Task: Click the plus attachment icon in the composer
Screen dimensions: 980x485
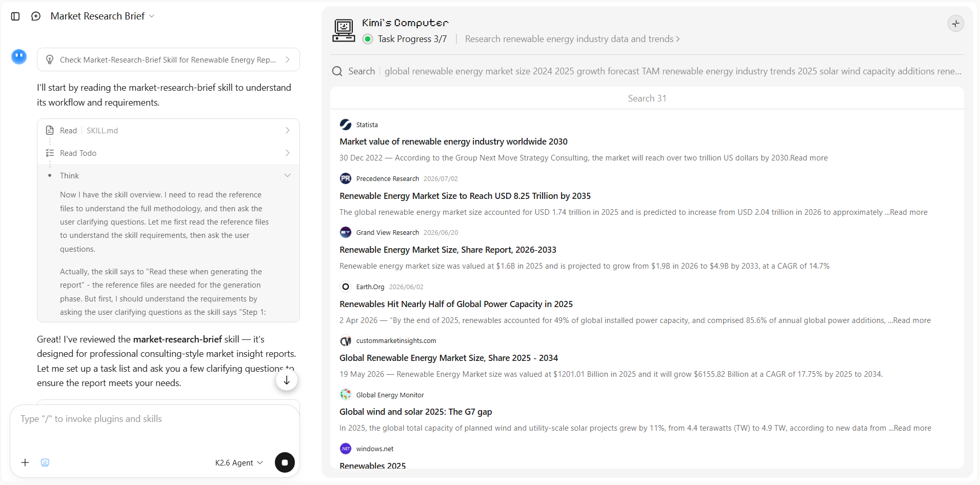Action: [x=25, y=462]
